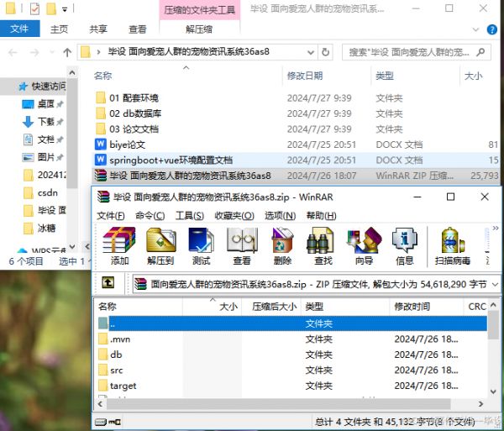This screenshot has height=431, width=504.
Task: Open Desktop (桌面) in quick access
Action: coord(42,104)
